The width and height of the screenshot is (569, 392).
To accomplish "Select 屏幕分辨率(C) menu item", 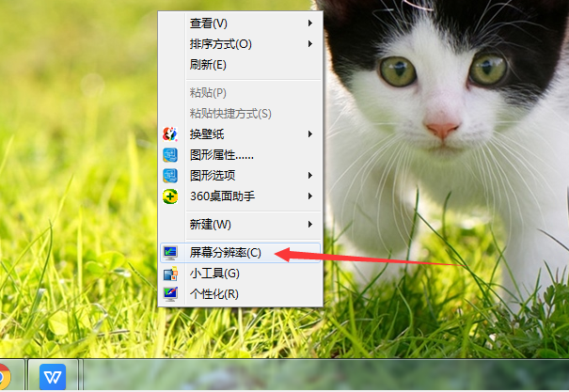I will tap(240, 252).
